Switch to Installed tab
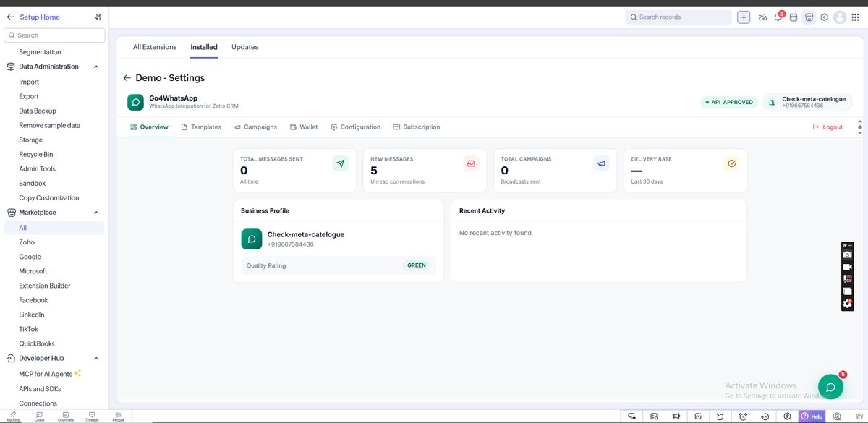Image resolution: width=868 pixels, height=423 pixels. (204, 47)
